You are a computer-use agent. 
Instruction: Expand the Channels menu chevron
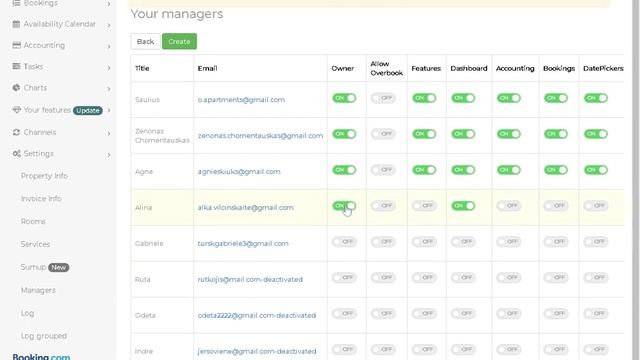[109, 133]
